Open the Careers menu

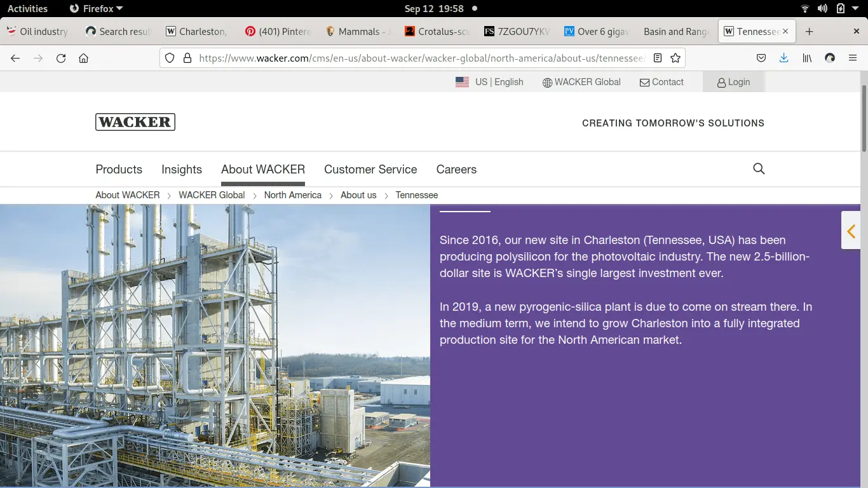[456, 170]
